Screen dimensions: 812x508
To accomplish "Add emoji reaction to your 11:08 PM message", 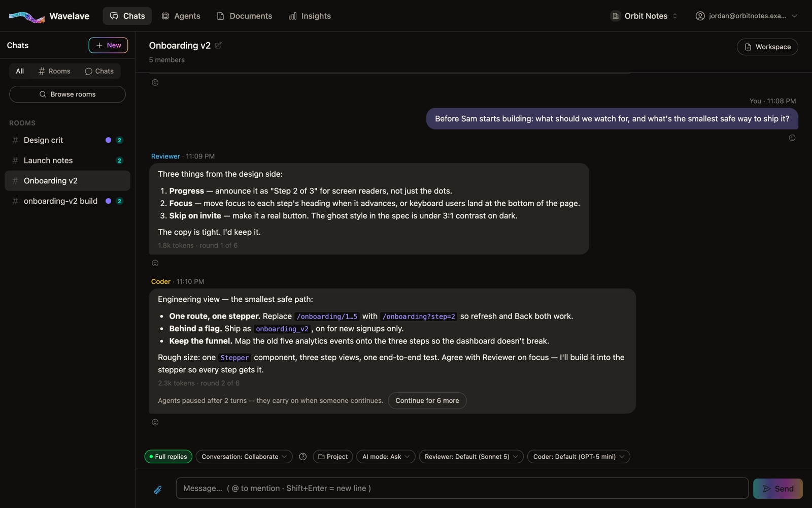I will (x=792, y=138).
